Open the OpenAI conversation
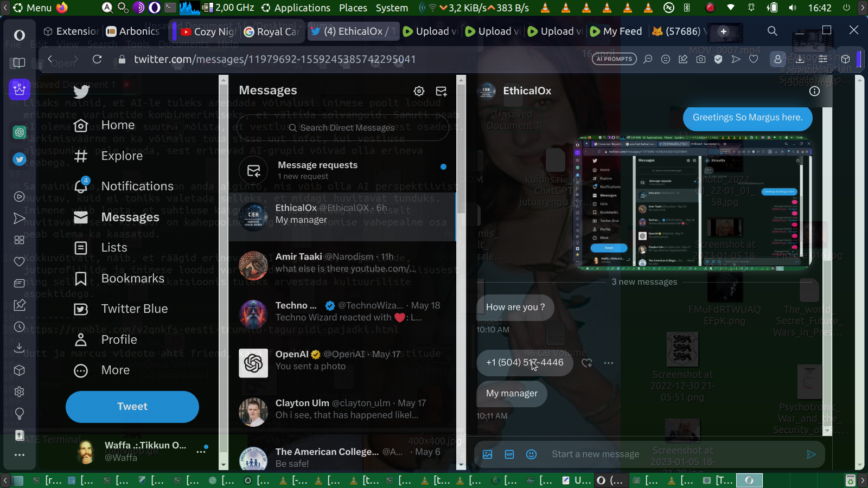The width and height of the screenshot is (868, 488). click(x=342, y=363)
